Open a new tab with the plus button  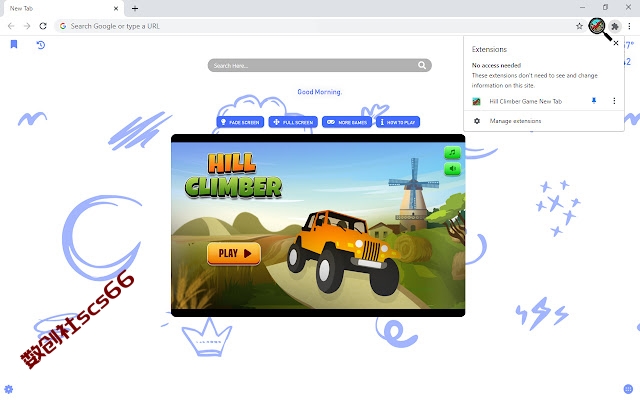135,8
